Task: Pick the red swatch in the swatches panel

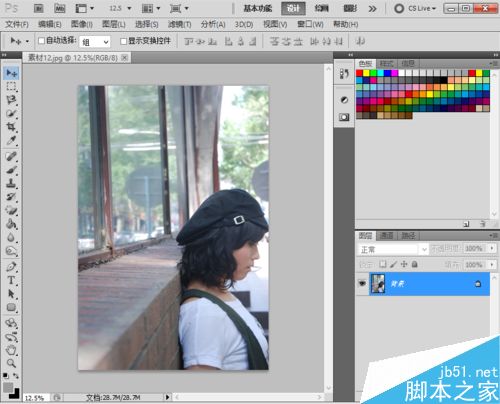Action: click(x=359, y=73)
